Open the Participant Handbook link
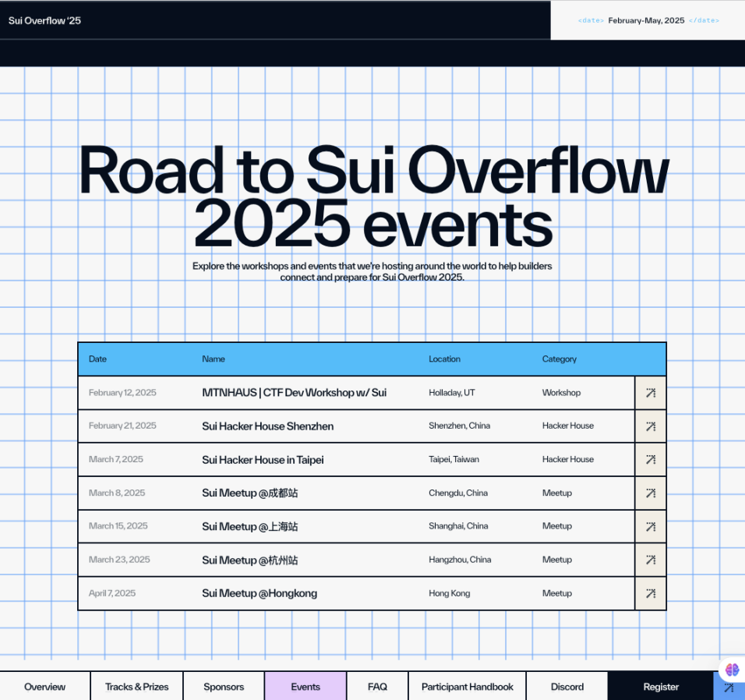Image resolution: width=745 pixels, height=700 pixels. (468, 687)
